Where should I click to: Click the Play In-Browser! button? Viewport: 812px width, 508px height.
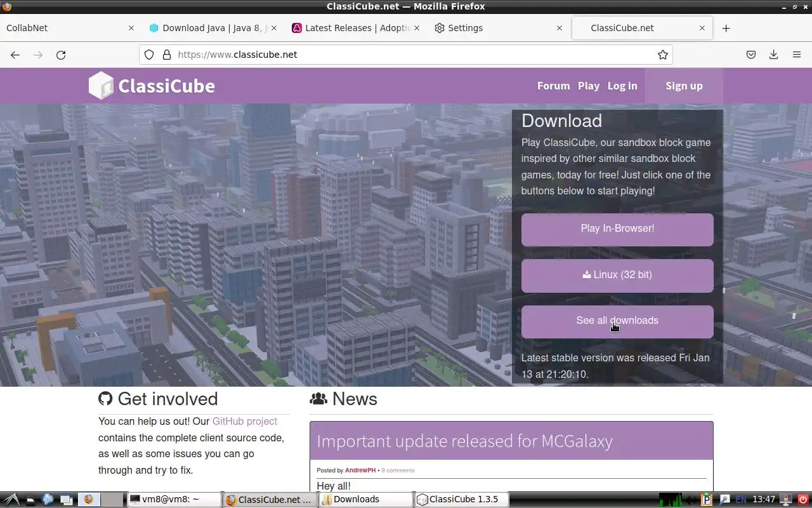617,229
